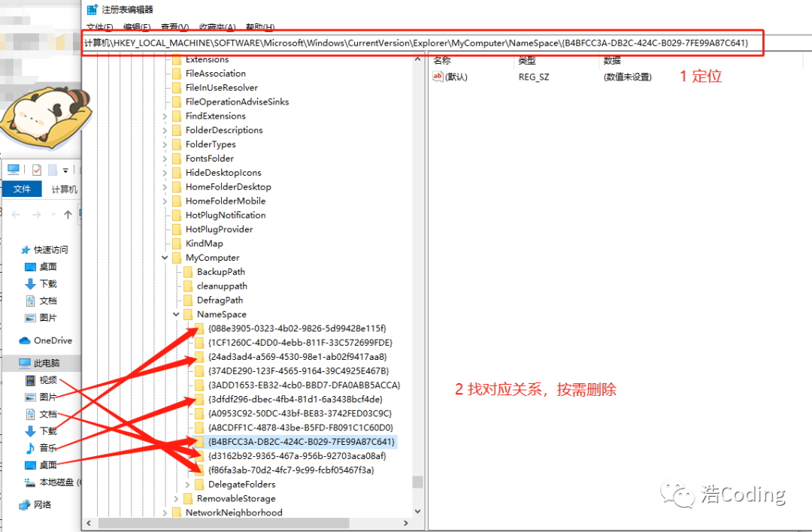The width and height of the screenshot is (812, 532).
Task: Expand the RemovableStorage key
Action: (176, 499)
